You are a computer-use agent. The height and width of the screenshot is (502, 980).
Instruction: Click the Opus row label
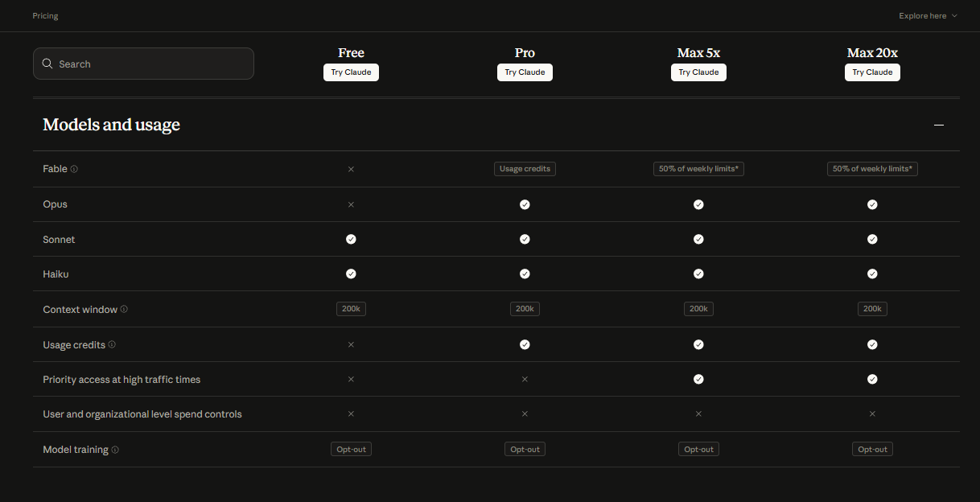click(55, 204)
